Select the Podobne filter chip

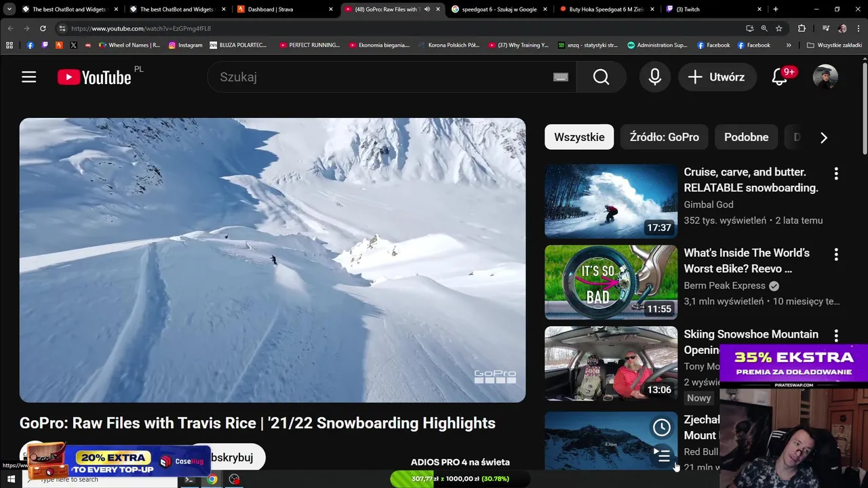746,138
